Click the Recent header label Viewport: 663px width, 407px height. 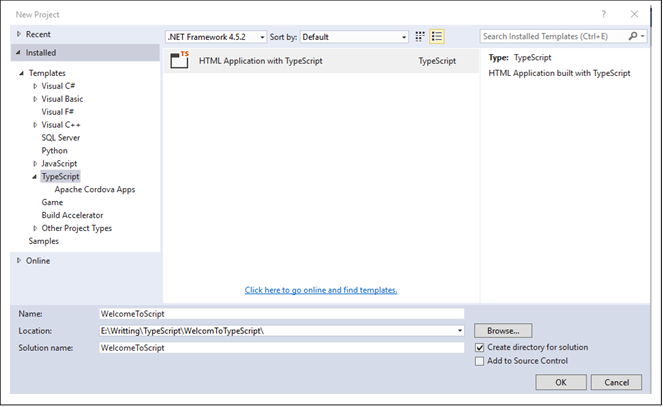coord(38,34)
